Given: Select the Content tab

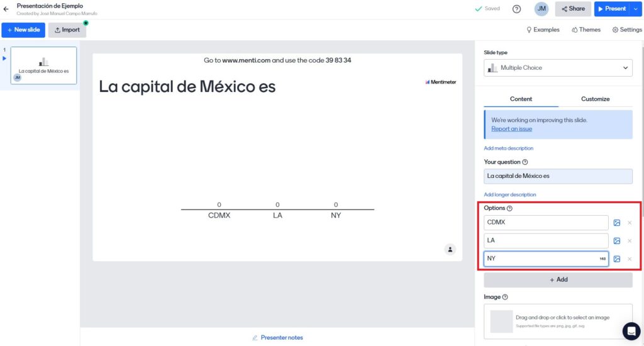Looking at the screenshot, I should point(521,99).
